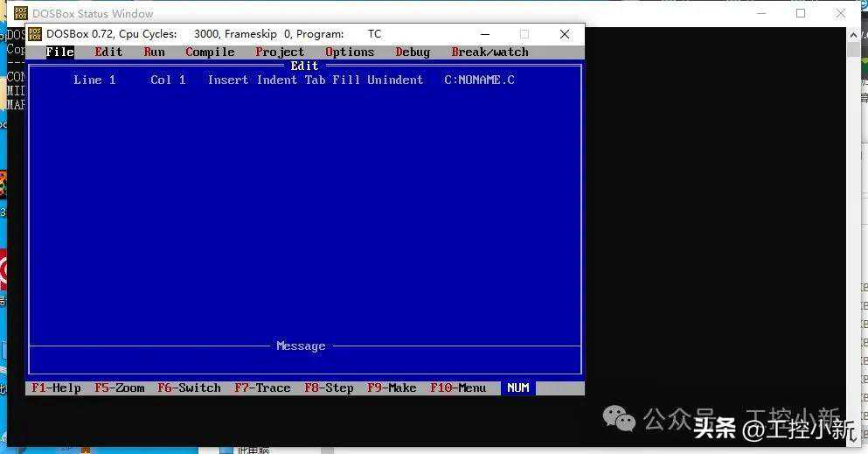Open the Project menu
Viewport: 868px width, 454px height.
280,52
